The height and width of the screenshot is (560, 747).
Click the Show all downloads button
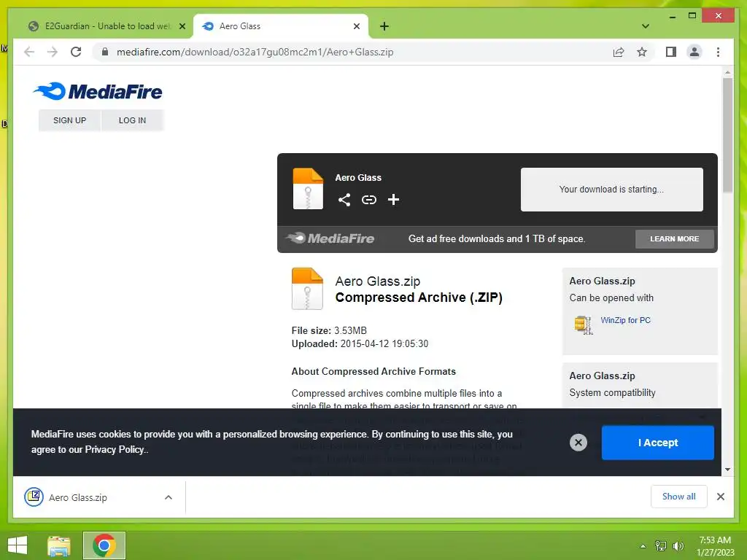pos(679,497)
